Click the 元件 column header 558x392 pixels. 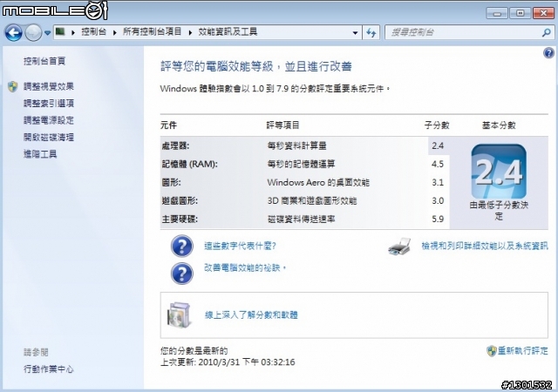168,125
